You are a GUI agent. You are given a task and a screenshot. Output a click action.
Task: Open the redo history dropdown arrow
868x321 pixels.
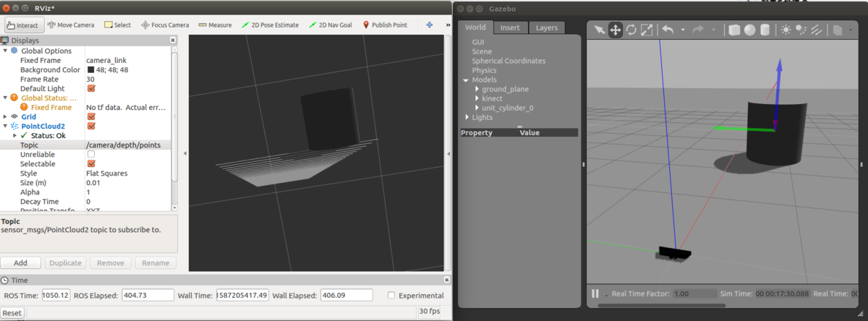(x=712, y=30)
